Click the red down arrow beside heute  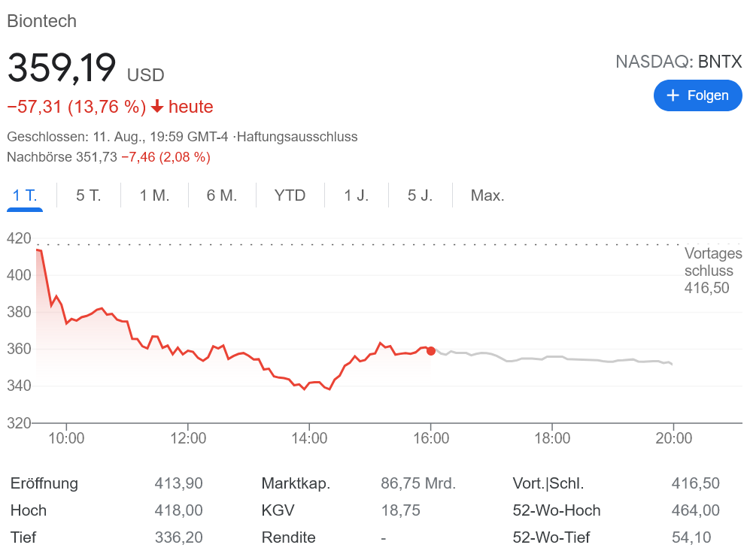click(157, 107)
